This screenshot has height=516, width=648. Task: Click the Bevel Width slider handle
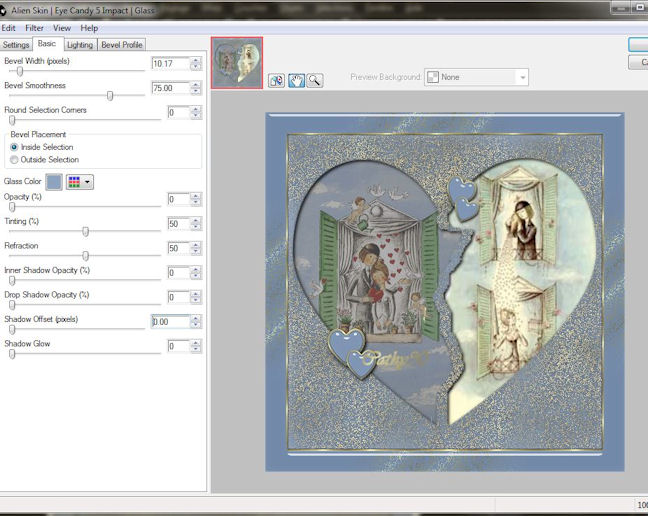(19, 71)
